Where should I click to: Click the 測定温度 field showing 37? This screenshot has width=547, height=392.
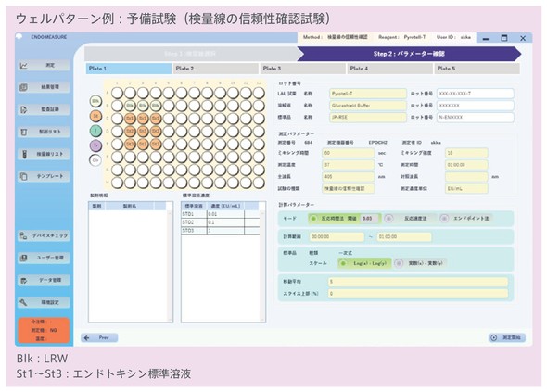click(349, 165)
